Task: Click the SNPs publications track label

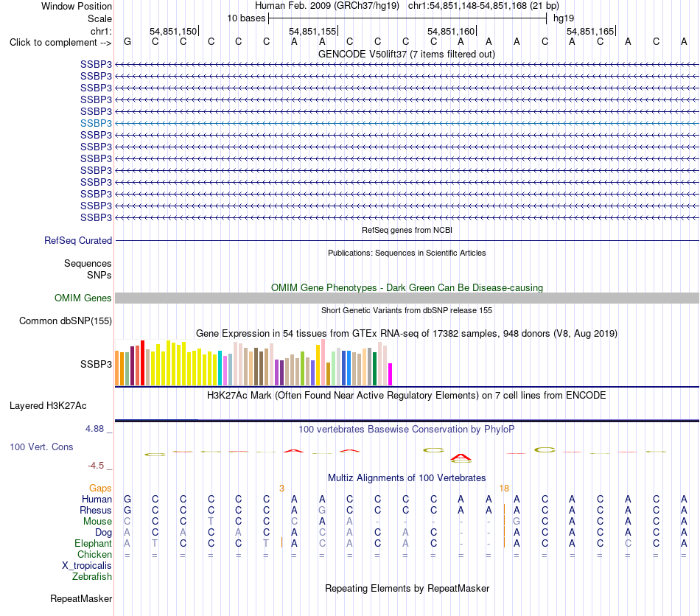Action: pos(99,275)
